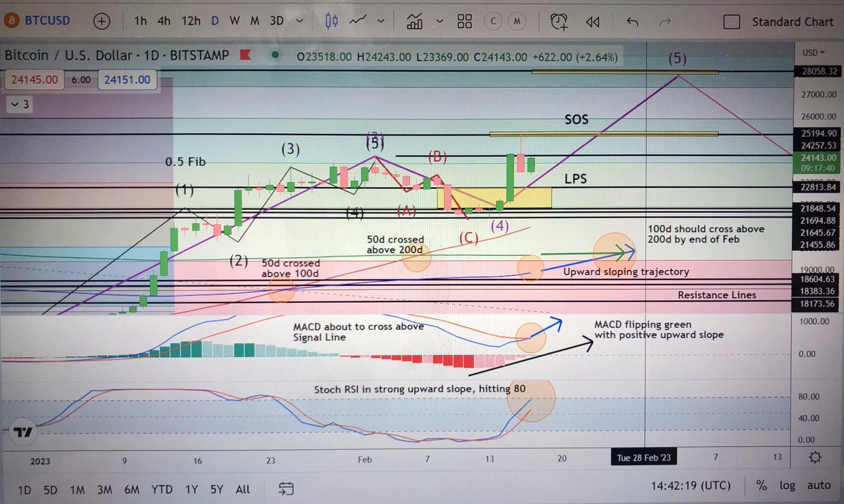The width and height of the screenshot is (844, 504).
Task: Toggle log scale mode
Action: point(787,485)
